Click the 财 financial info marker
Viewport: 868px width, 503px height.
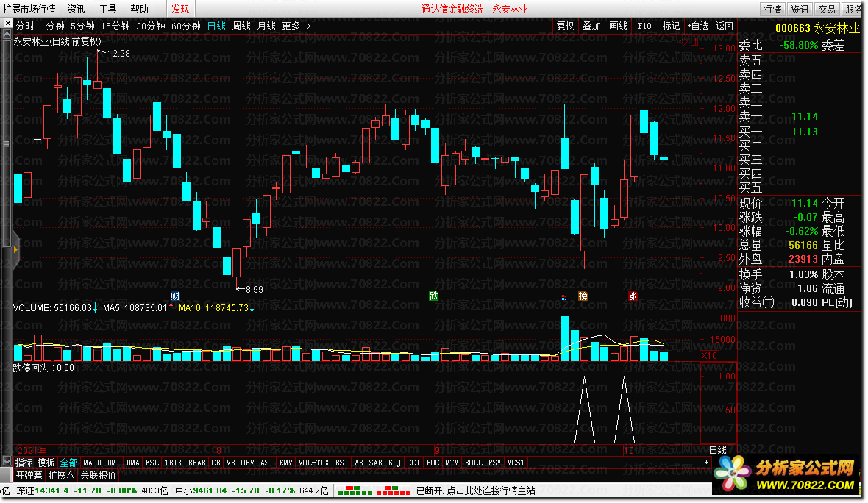(175, 296)
